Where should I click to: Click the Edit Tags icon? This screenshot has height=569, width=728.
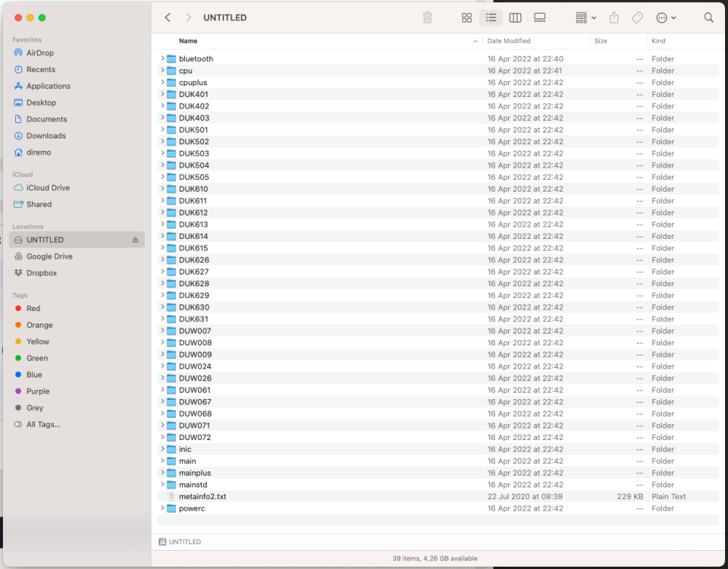(637, 17)
